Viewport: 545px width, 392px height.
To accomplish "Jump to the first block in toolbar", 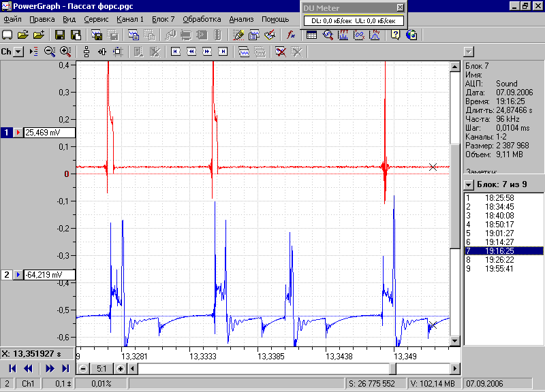I will point(176,52).
